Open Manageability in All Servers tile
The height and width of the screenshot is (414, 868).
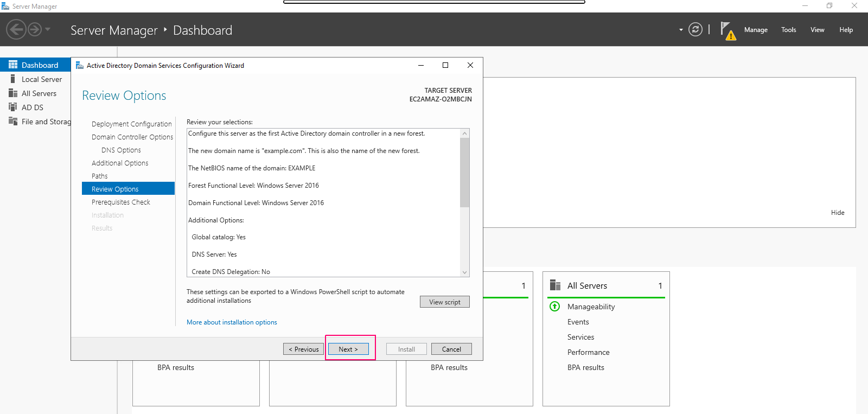point(591,307)
